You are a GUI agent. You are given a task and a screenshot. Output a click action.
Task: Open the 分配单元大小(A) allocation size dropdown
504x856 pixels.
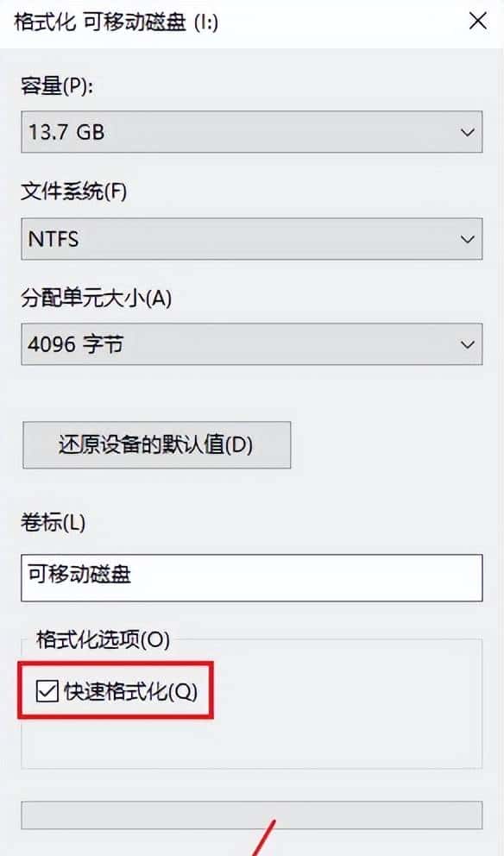point(250,344)
